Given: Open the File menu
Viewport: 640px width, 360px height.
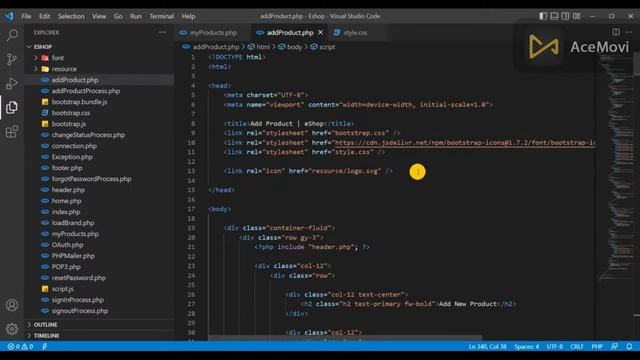Looking at the screenshot, I should tap(26, 16).
